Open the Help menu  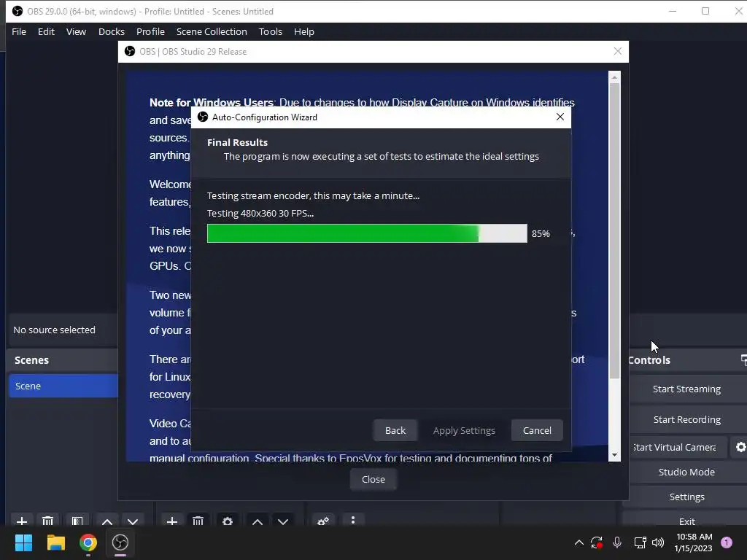pyautogui.click(x=304, y=31)
